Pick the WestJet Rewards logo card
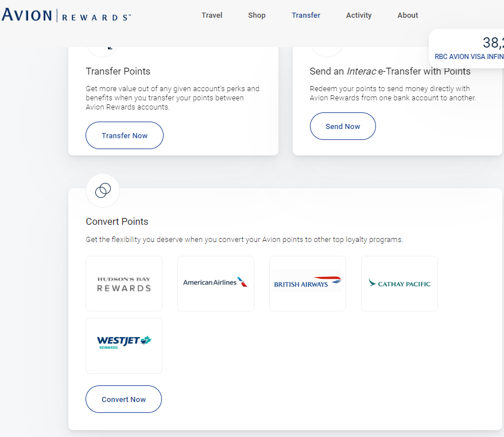 pyautogui.click(x=124, y=346)
